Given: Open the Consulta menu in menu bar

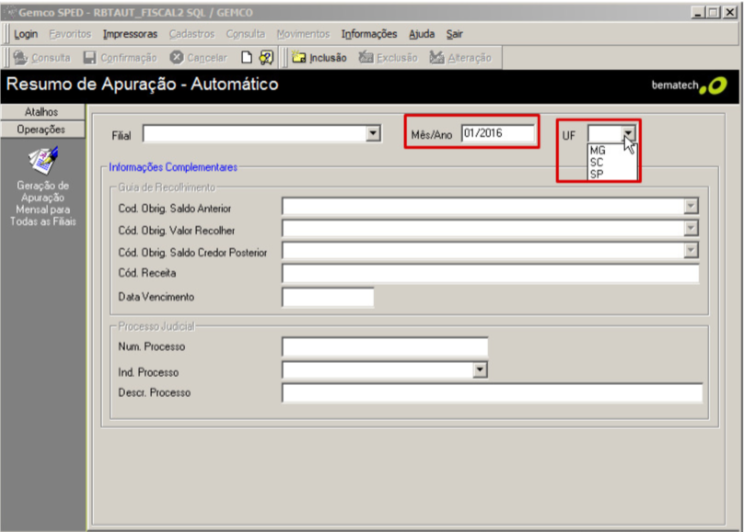Looking at the screenshot, I should coord(245,34).
